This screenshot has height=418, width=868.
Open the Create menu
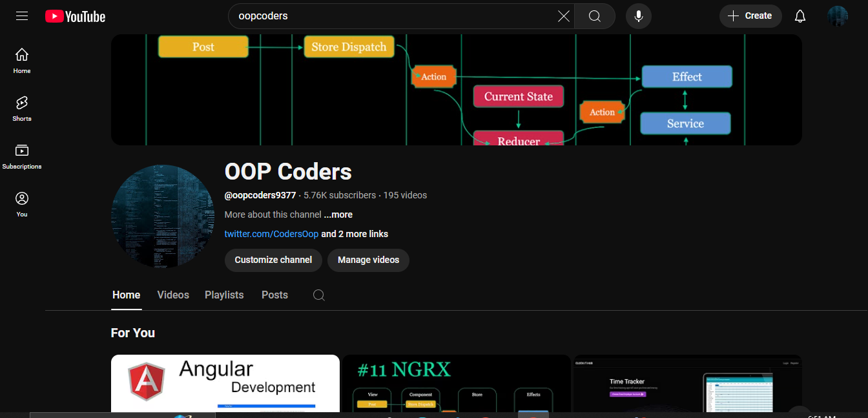750,16
